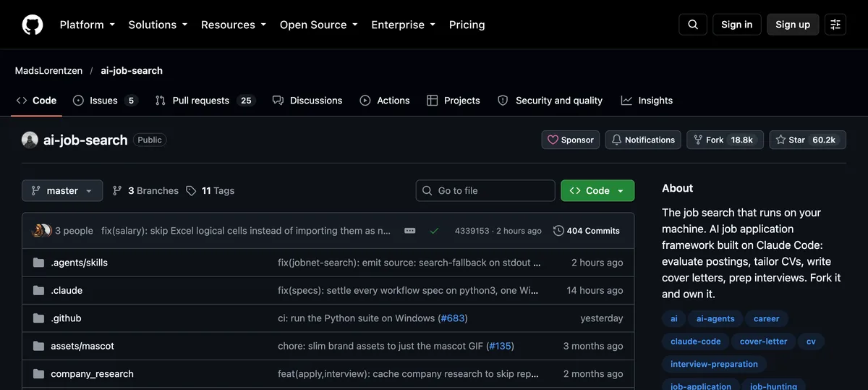868x390 pixels.
Task: Expand the Enterprise menu
Action: [403, 25]
